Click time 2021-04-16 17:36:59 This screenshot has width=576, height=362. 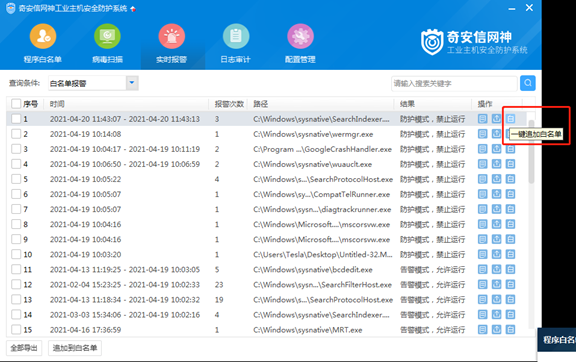[85, 330]
